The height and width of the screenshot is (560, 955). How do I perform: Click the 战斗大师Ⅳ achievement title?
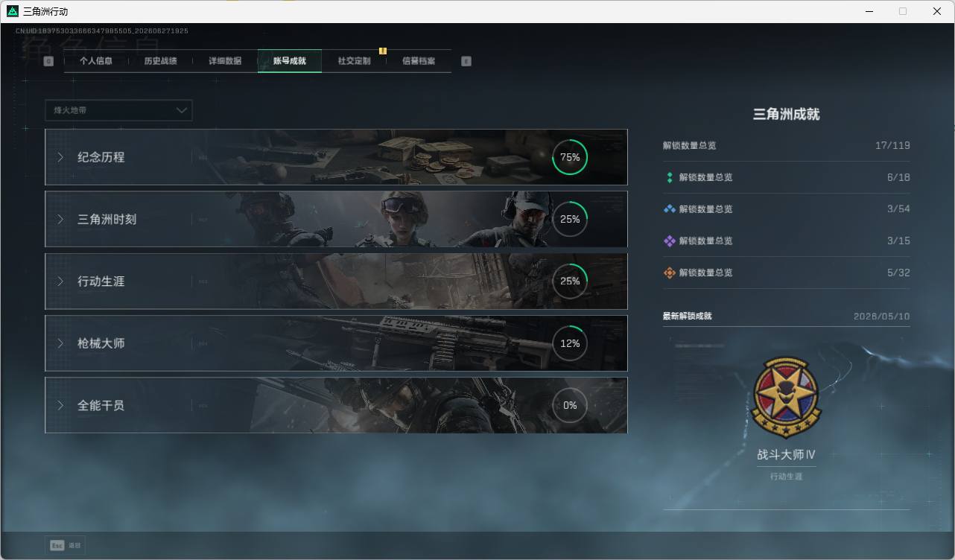786,454
